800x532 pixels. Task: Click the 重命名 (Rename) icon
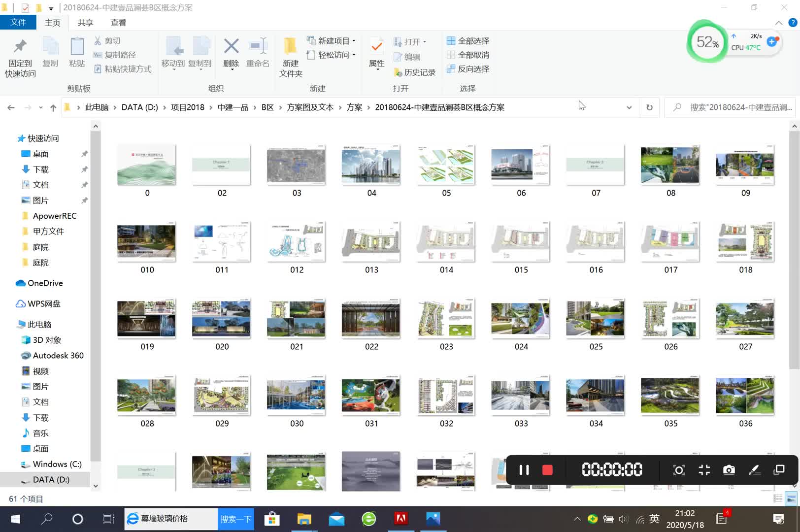(258, 54)
